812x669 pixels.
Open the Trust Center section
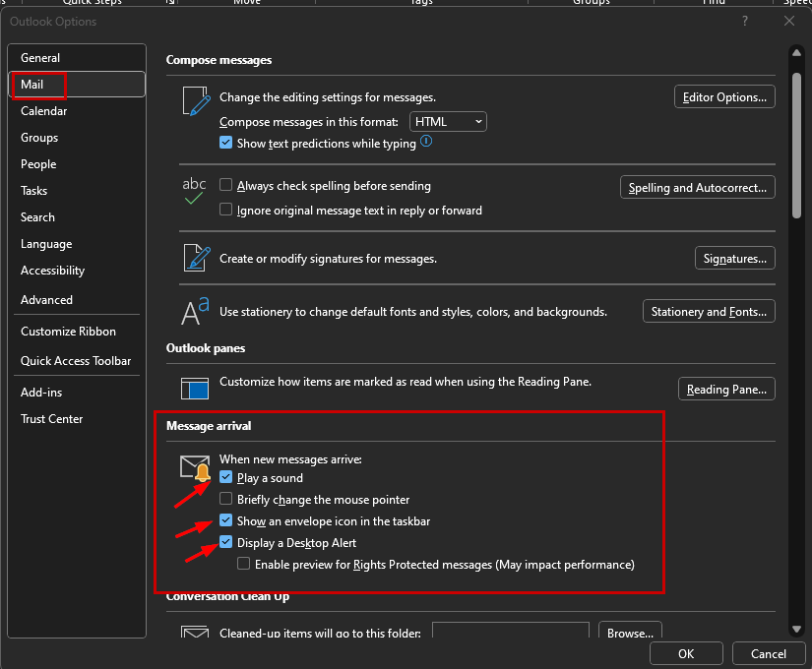click(x=51, y=418)
